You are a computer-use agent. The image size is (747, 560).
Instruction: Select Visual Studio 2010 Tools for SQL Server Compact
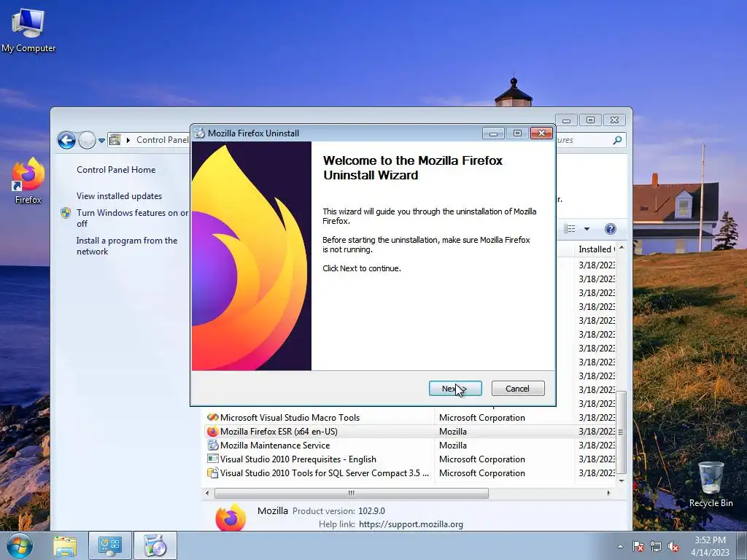[x=410, y=472]
